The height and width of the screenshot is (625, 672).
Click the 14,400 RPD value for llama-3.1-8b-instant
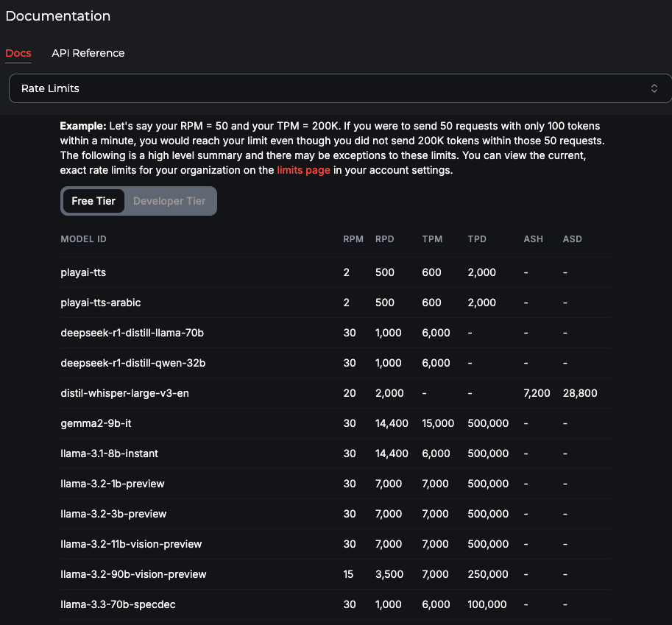392,453
